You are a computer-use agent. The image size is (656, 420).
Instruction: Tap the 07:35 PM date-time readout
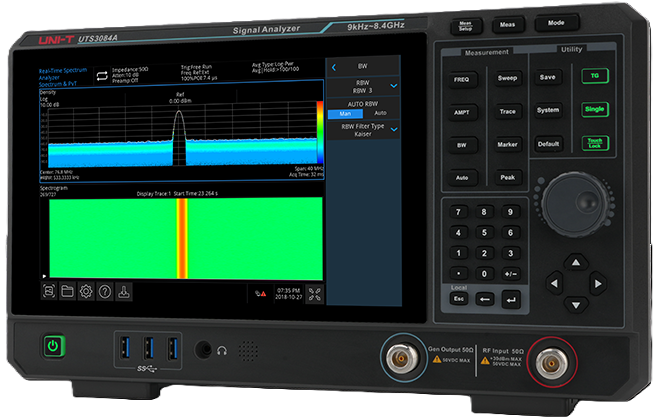click(289, 294)
